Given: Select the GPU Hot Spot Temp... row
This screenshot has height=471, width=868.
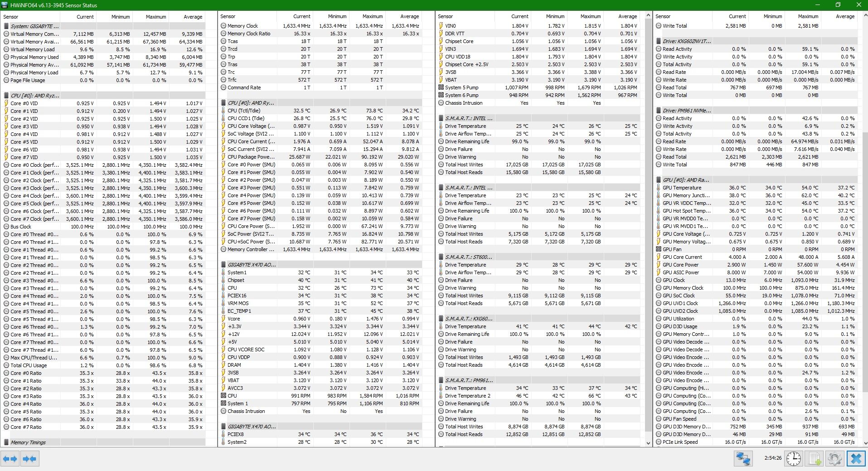Looking at the screenshot, I should [x=756, y=211].
